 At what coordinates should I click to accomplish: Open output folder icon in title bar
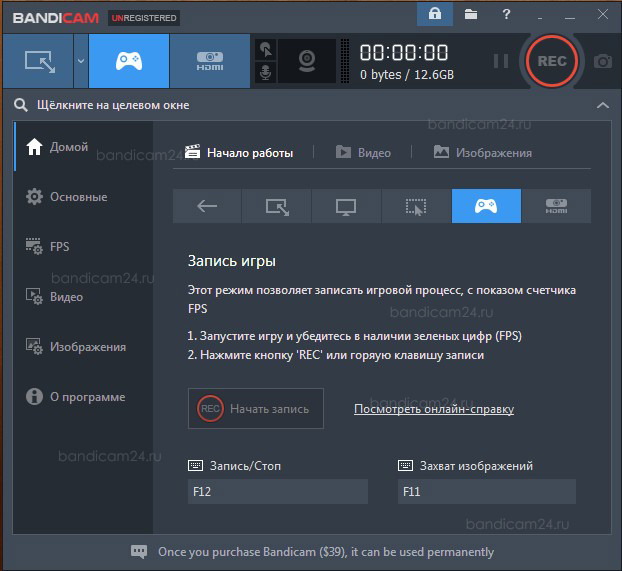[x=471, y=15]
